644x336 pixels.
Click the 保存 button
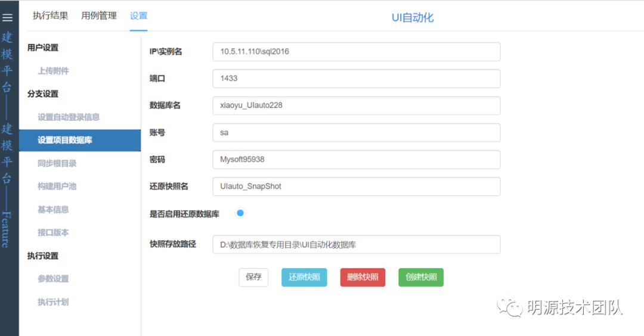pyautogui.click(x=253, y=278)
